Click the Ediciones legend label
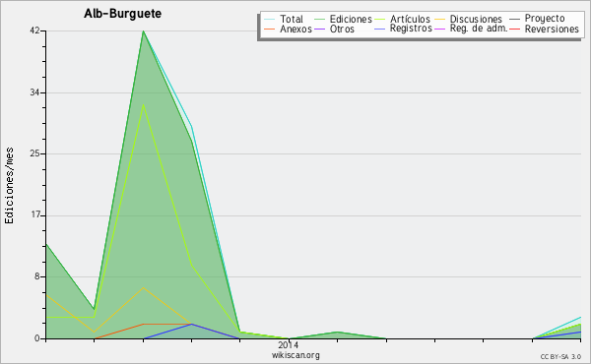This screenshot has width=591, height=364. (x=351, y=19)
